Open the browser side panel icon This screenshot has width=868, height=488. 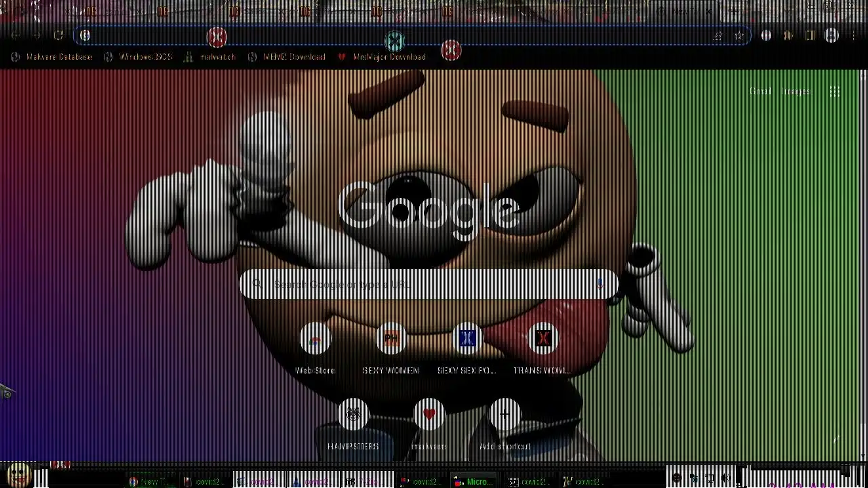810,35
